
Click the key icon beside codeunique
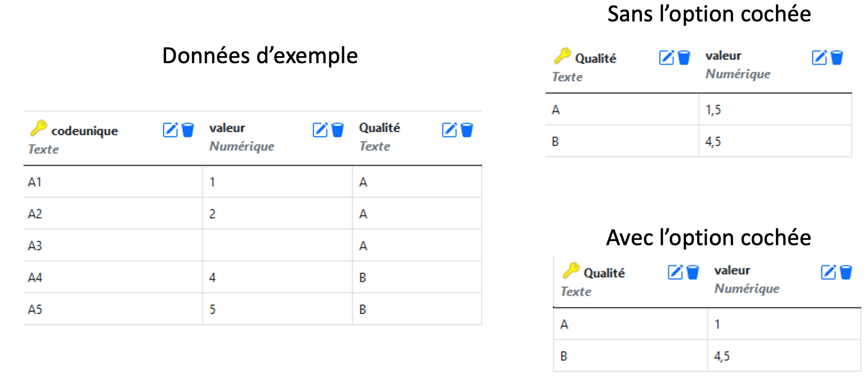tap(38, 128)
